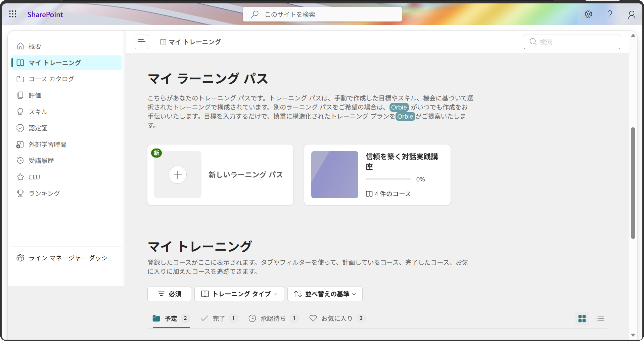The image size is (644, 341).
Task: Click the scroll down arrow
Action: 633,335
